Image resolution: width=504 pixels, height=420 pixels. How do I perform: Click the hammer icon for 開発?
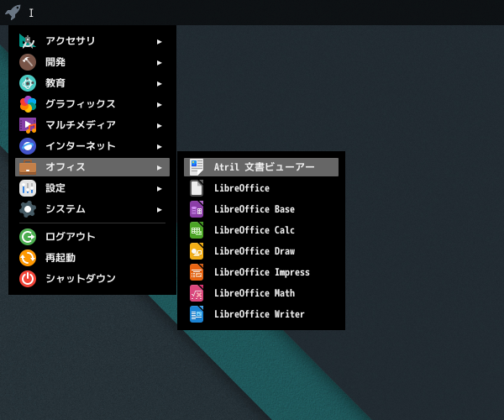(28, 62)
